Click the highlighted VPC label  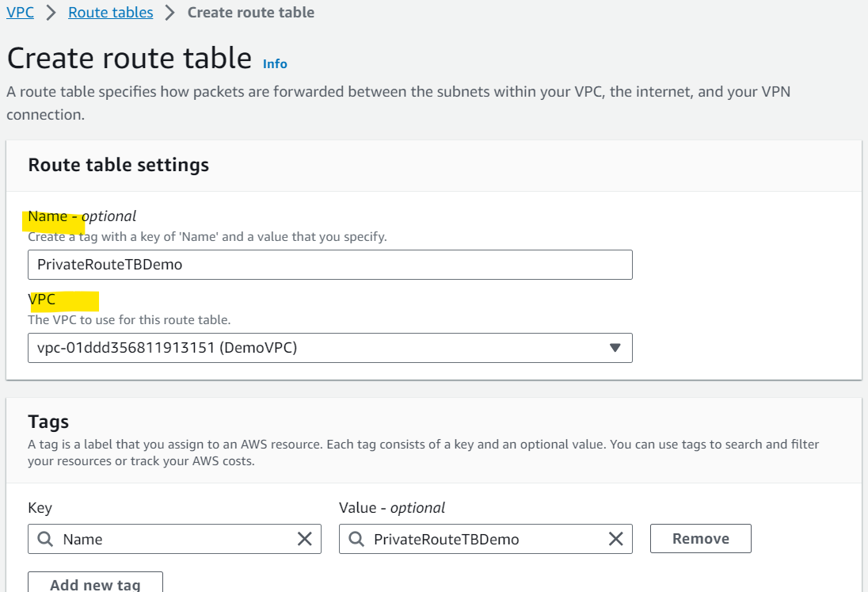[x=41, y=300]
